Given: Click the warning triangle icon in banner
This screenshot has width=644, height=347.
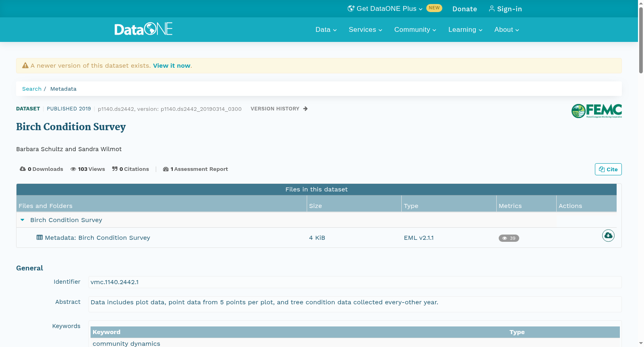Looking at the screenshot, I should coord(25,65).
